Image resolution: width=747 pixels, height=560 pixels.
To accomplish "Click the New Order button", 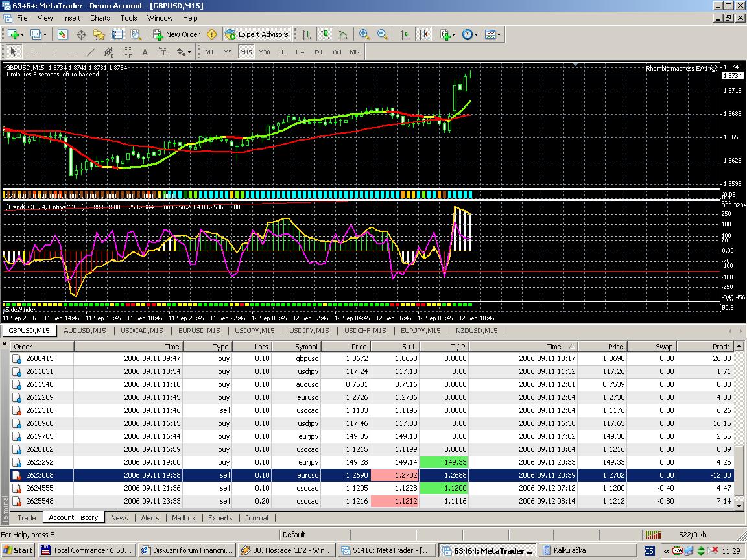I will coord(176,34).
